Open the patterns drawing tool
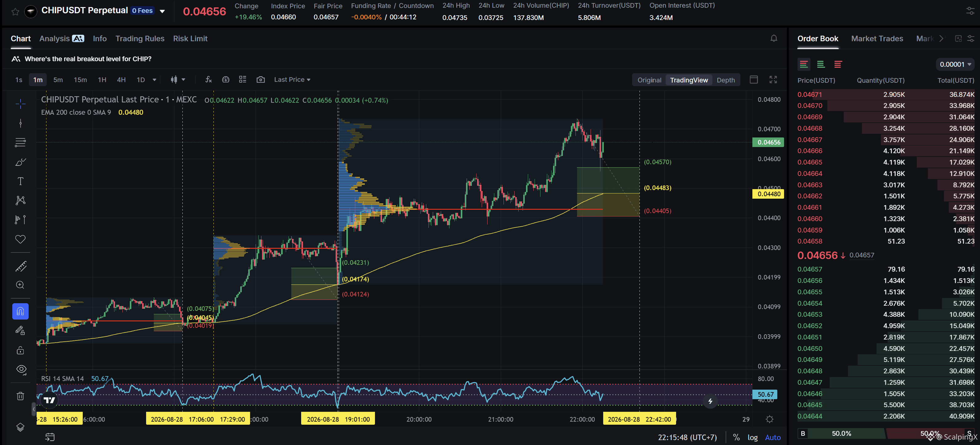This screenshot has width=980, height=445. (21, 201)
